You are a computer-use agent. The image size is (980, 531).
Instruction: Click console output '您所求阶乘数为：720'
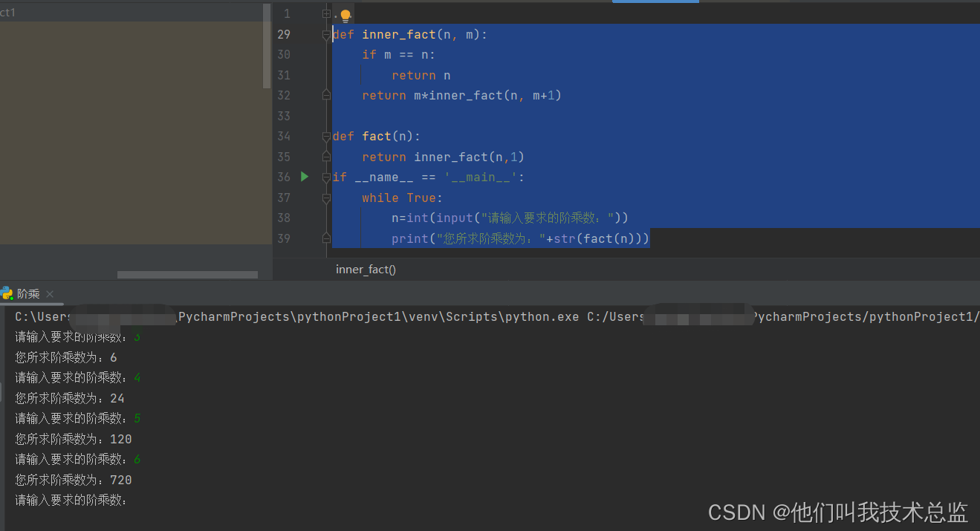pos(73,480)
